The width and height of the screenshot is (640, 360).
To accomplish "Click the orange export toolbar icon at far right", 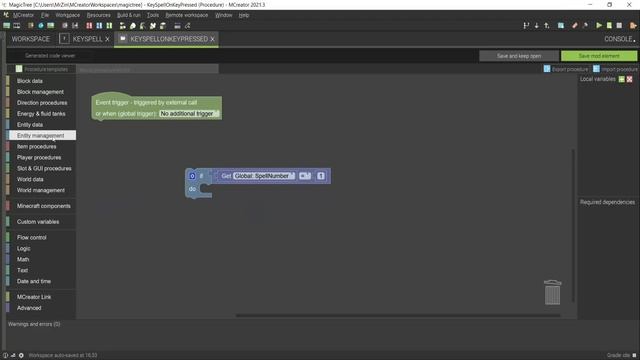I will (x=633, y=25).
